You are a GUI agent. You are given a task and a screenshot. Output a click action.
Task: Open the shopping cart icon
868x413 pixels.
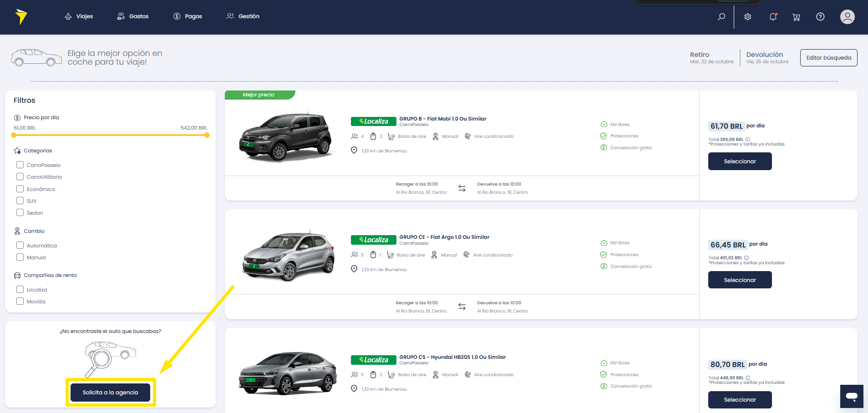(x=796, y=17)
